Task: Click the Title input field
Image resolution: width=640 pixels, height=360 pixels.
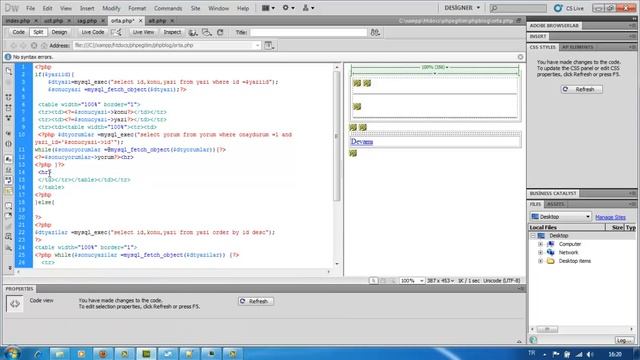Action: tap(309, 32)
